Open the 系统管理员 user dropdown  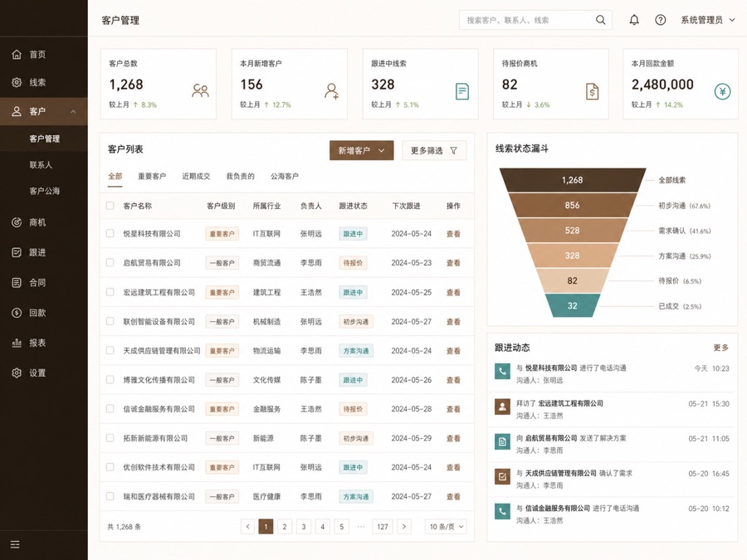pyautogui.click(x=708, y=20)
